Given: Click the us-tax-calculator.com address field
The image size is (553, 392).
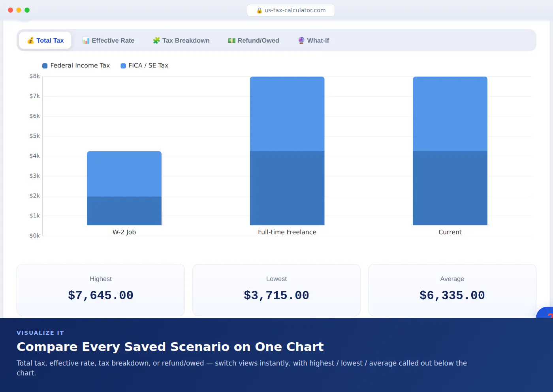Looking at the screenshot, I should (291, 10).
